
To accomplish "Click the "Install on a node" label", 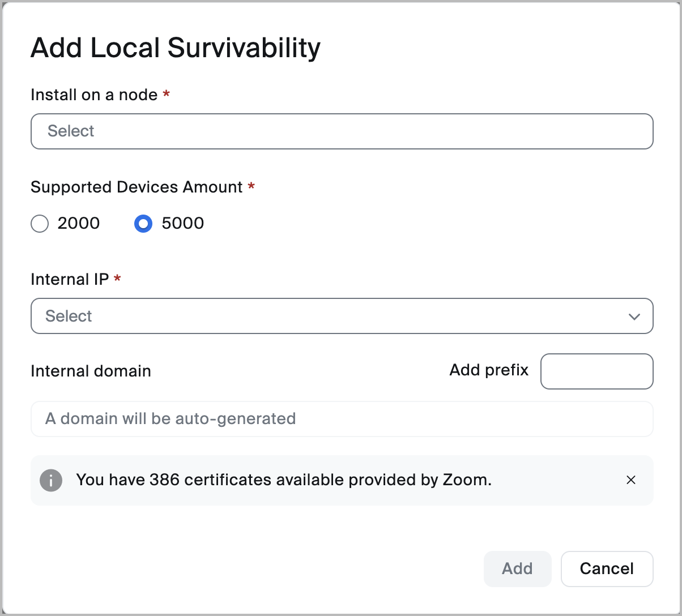I will [x=94, y=95].
